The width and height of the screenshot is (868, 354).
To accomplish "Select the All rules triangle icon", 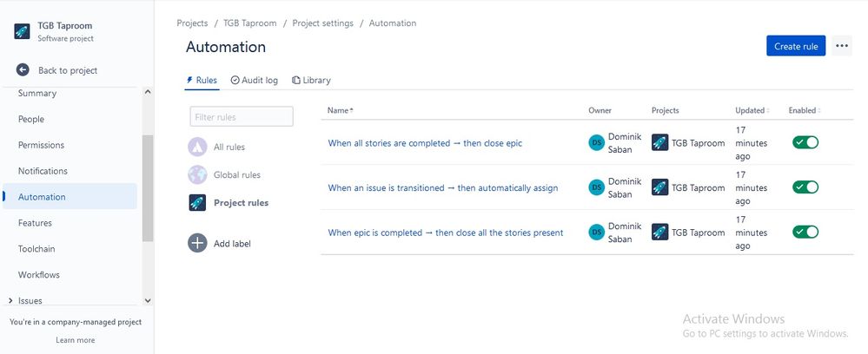I will [197, 147].
